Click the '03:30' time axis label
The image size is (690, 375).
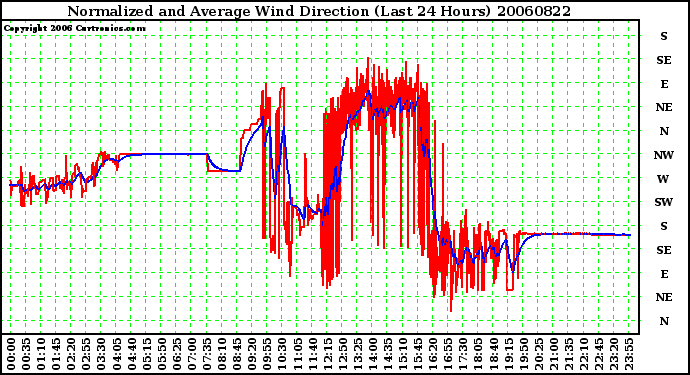coord(101,354)
